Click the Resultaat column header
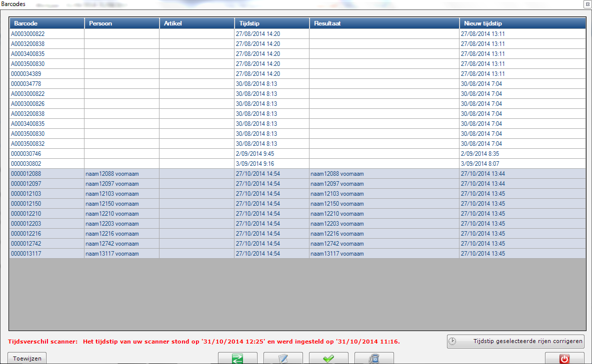Viewport: 592px width, 364px height. [384, 23]
